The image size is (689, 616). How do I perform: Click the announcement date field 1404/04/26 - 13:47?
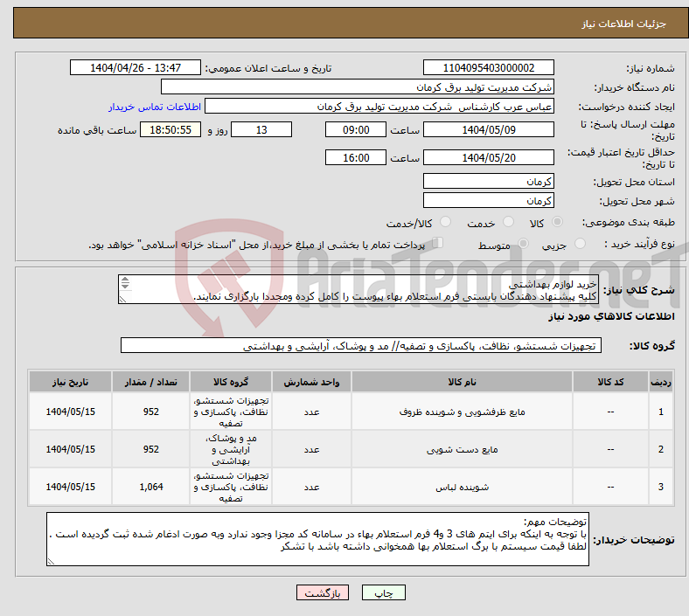coord(136,68)
